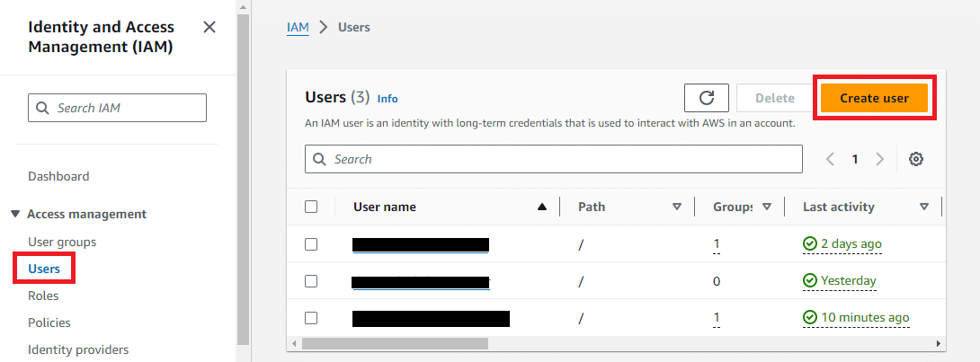The width and height of the screenshot is (980, 362).
Task: Click the Create user button
Action: click(x=874, y=98)
